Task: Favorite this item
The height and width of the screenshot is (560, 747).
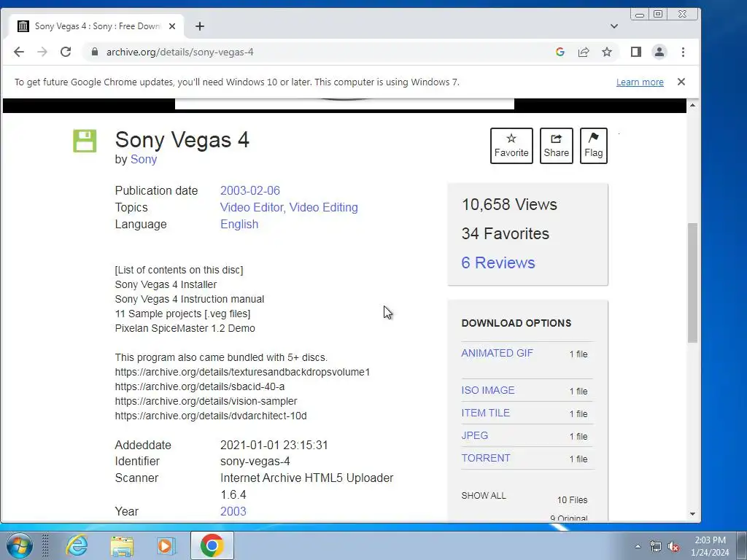Action: coord(511,146)
